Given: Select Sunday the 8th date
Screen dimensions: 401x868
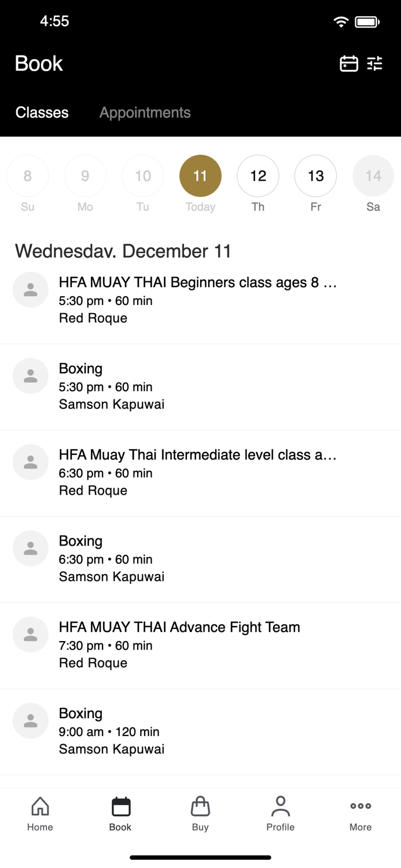Looking at the screenshot, I should [x=28, y=176].
